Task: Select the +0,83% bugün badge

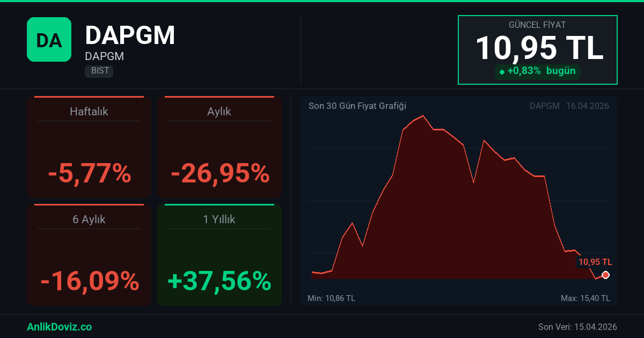Action: pyautogui.click(x=537, y=71)
